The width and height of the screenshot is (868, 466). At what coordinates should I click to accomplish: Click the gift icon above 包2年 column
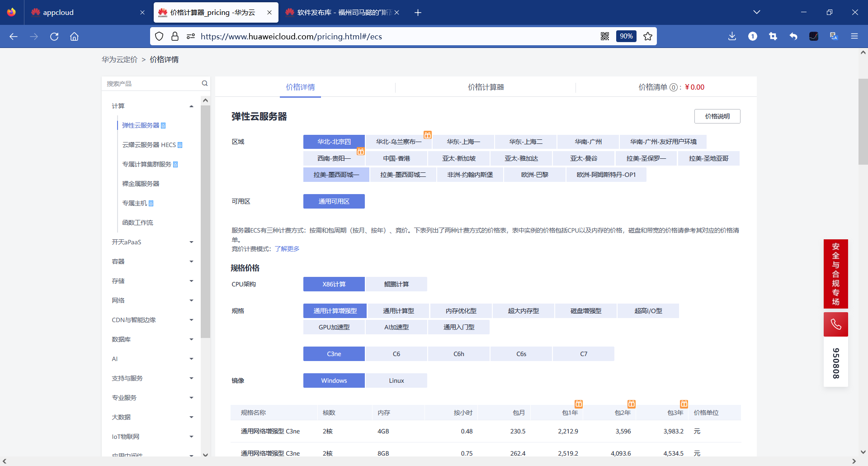(632, 404)
